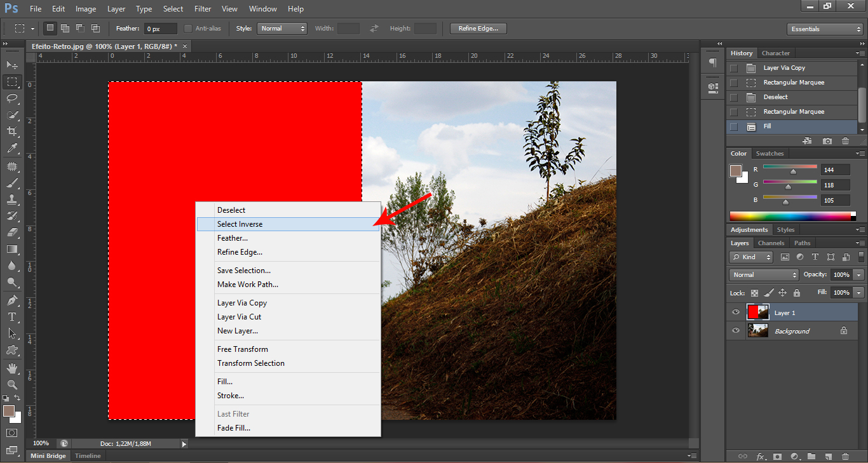Toggle visibility of the Background layer
Image resolution: width=868 pixels, height=463 pixels.
coord(736,331)
